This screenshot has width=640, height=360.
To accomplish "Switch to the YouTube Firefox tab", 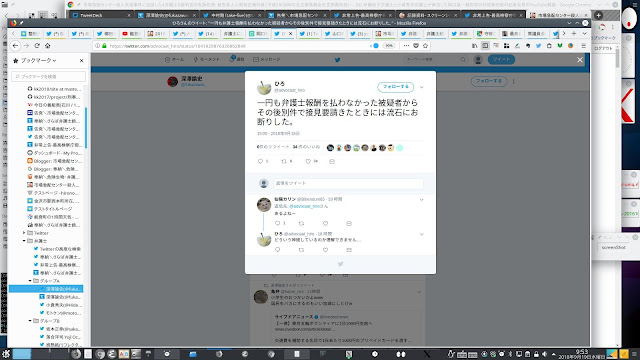I will click(131, 33).
